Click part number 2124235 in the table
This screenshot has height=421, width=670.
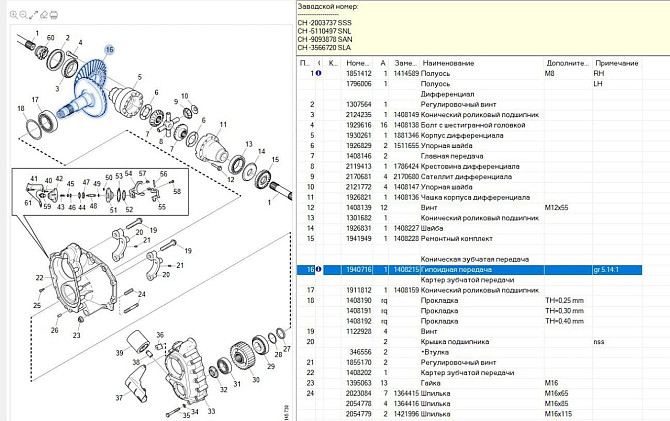[x=358, y=114]
